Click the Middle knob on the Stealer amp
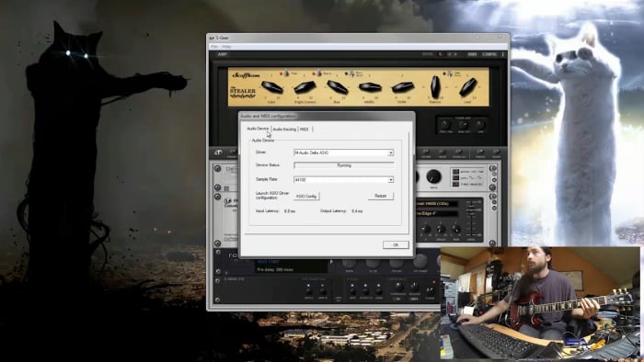This screenshot has height=362, width=644. tap(370, 87)
